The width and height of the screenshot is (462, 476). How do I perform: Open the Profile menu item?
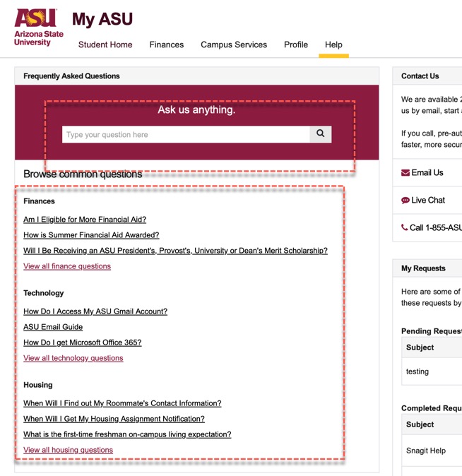click(296, 44)
